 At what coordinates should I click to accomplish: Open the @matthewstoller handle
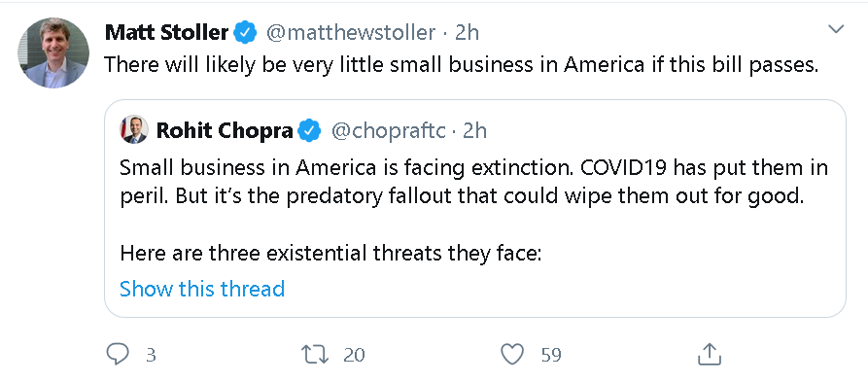click(x=351, y=33)
